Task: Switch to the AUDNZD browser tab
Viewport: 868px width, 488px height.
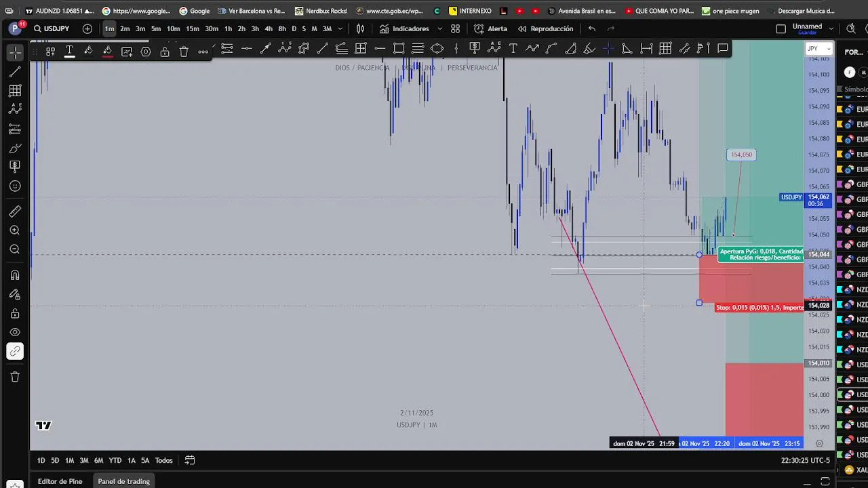Action: (60, 11)
